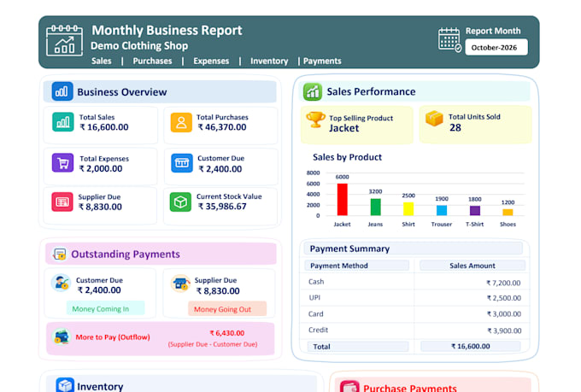Click the Inventory blue cube icon
Image resolution: width=581 pixels, height=392 pixels.
[x=65, y=385]
